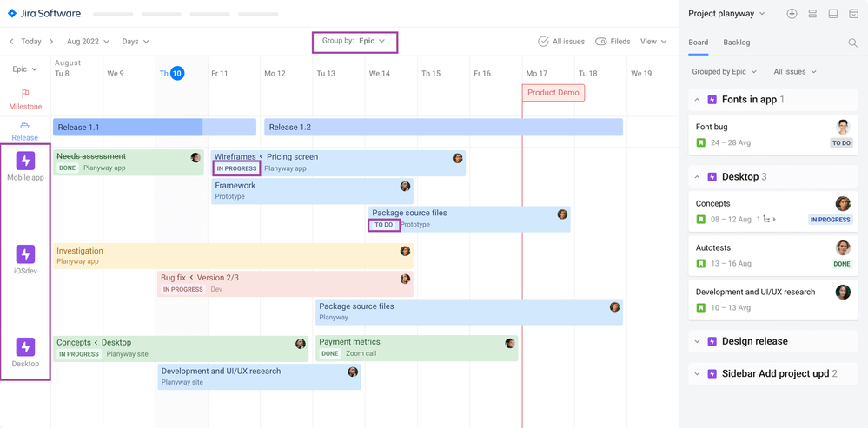Click the purple epic icon beside Fonts in app
Screen dimensions: 868x428
click(x=712, y=100)
